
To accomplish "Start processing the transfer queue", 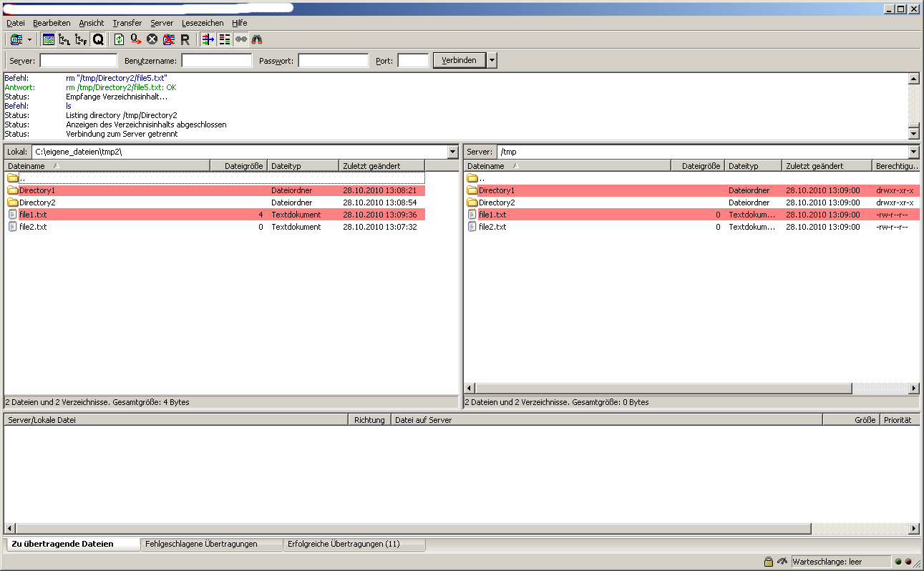I will point(135,39).
